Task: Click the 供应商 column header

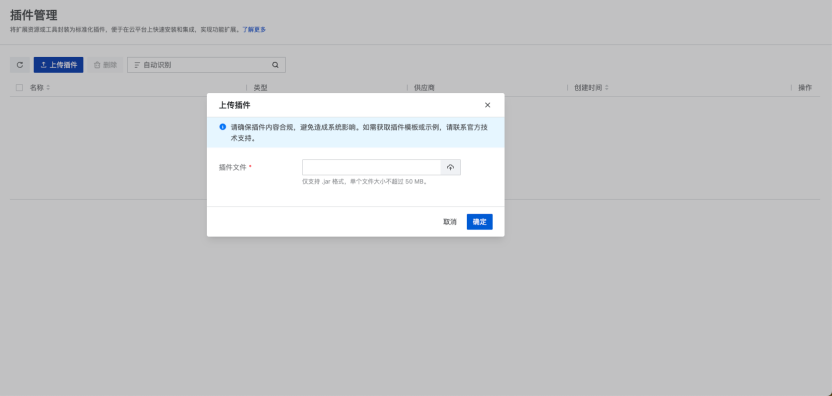Action: [x=424, y=88]
